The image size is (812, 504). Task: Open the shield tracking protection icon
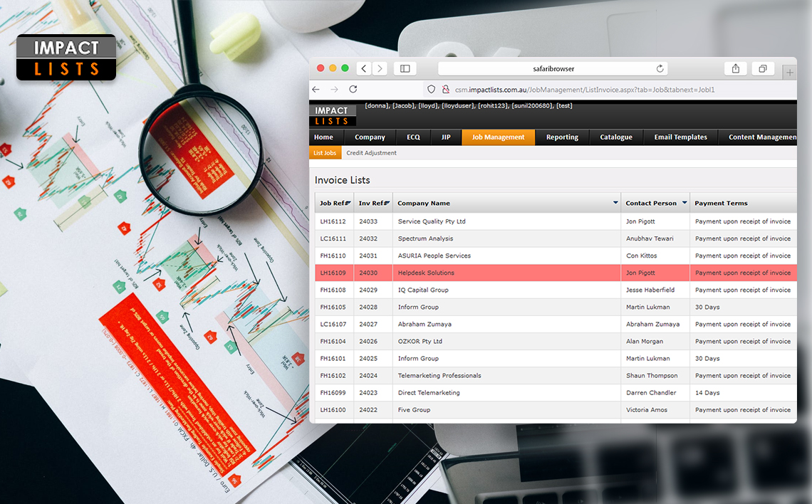click(431, 89)
